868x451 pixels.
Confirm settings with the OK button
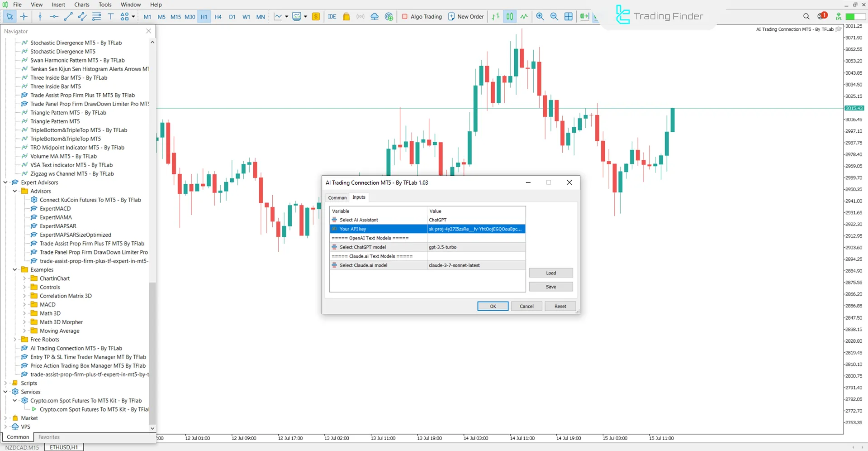(493, 306)
